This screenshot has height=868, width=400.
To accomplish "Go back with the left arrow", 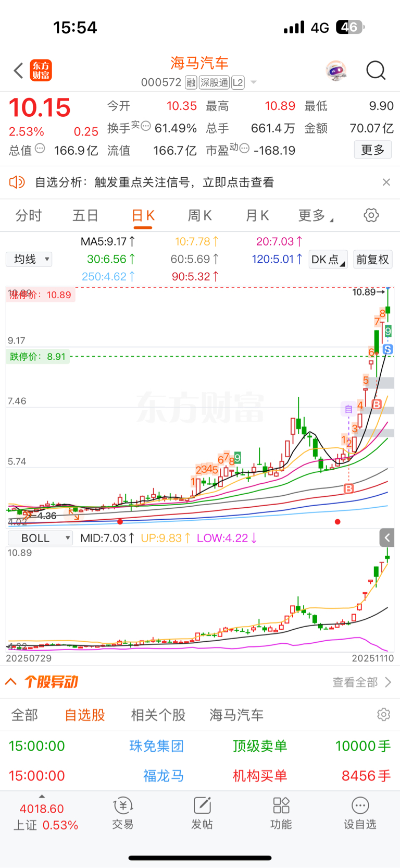I will [18, 70].
